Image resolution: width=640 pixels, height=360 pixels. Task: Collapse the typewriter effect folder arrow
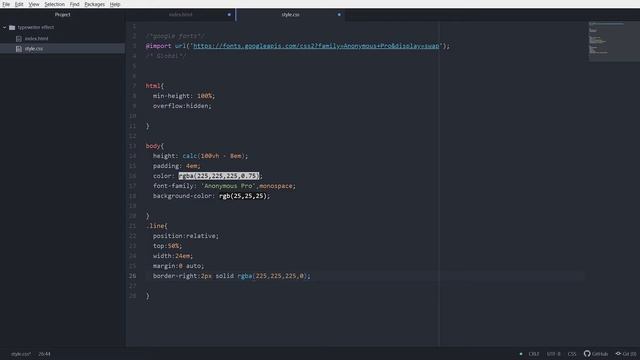coord(4,27)
